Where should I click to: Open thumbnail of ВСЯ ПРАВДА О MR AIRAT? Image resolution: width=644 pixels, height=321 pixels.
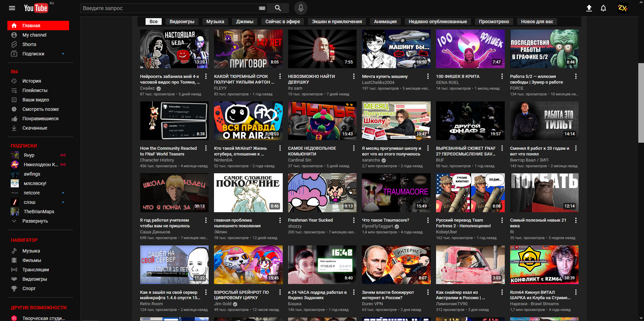pos(249,121)
